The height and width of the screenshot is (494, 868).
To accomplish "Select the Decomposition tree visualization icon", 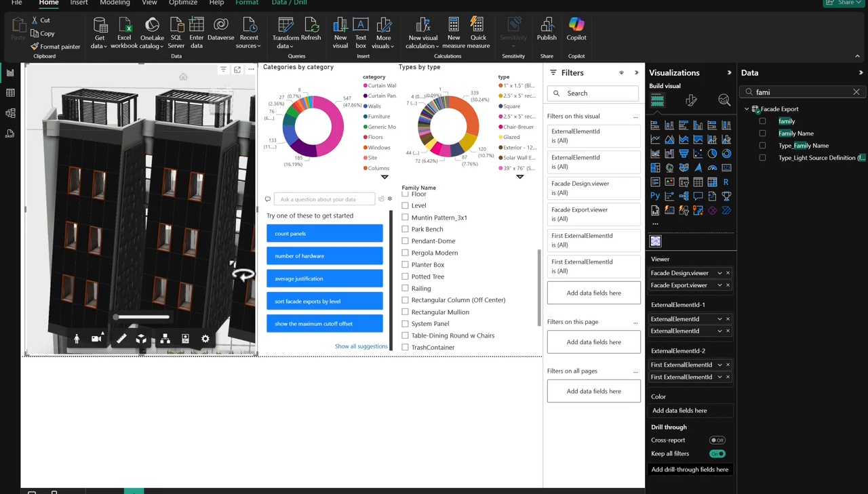I will pos(684,196).
